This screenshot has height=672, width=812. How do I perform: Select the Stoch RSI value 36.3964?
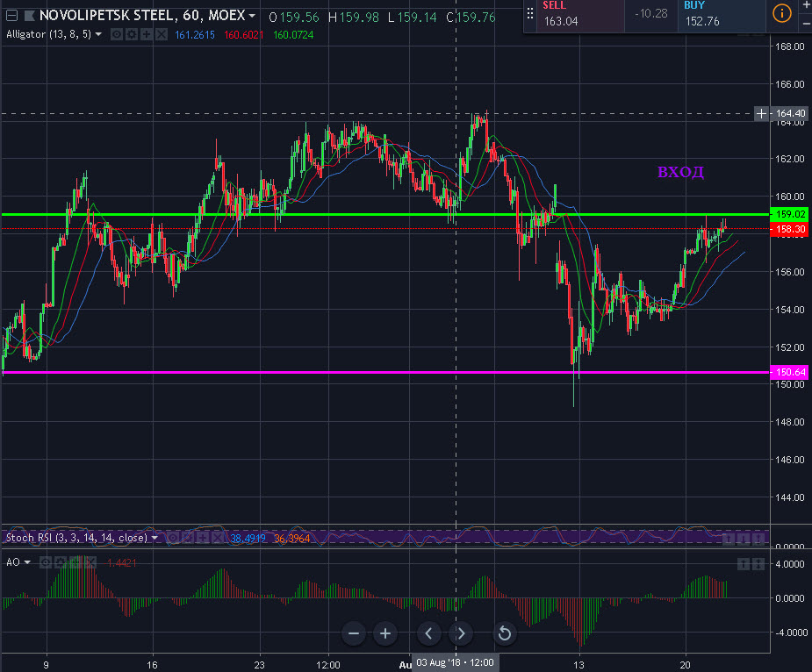tap(292, 539)
